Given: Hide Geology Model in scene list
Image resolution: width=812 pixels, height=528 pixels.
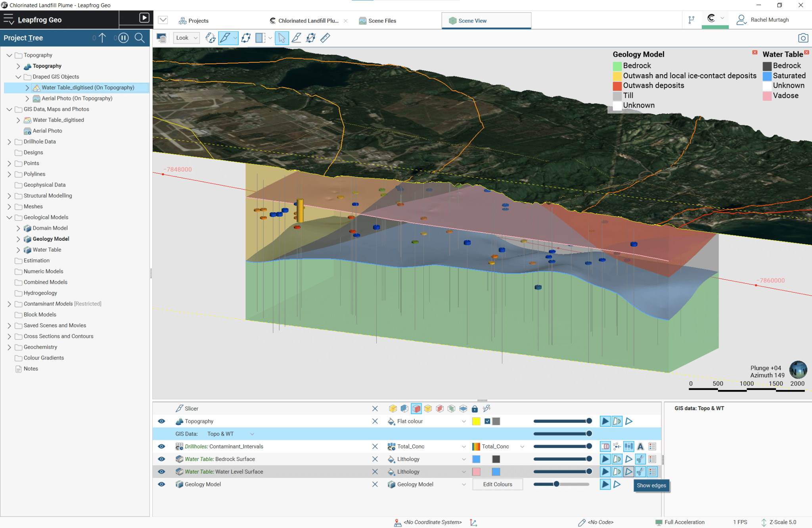Looking at the screenshot, I should (x=161, y=484).
